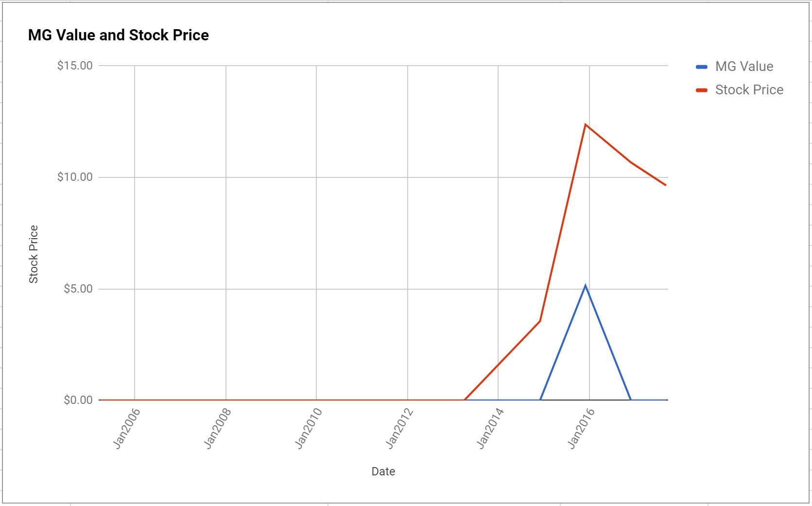Click the Jan2010 date label

308,428
